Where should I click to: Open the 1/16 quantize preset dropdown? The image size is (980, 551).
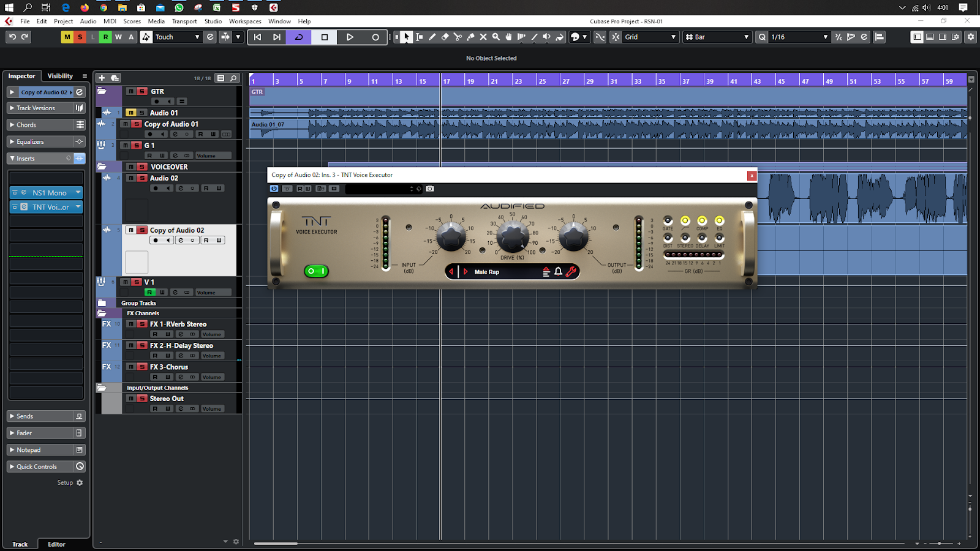[x=799, y=37]
